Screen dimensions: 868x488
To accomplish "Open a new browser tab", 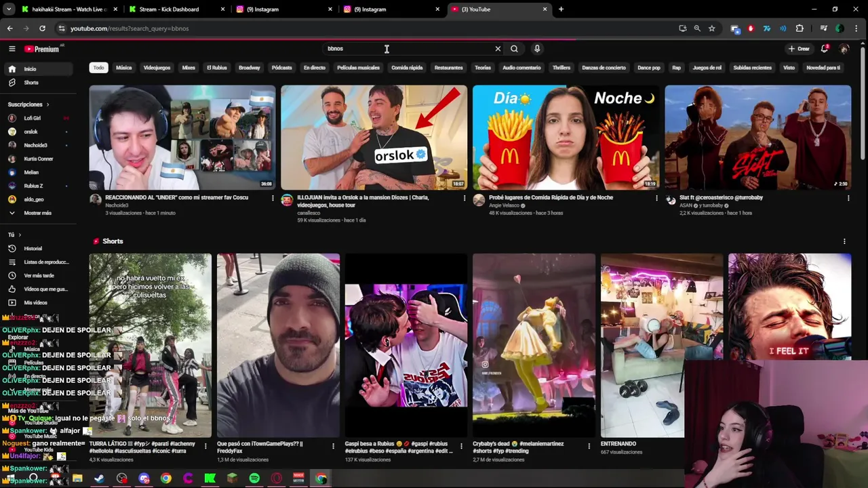I will pyautogui.click(x=561, y=9).
